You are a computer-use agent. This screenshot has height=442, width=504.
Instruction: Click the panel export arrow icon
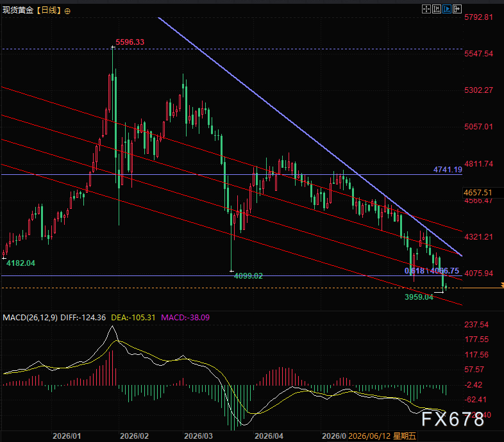pyautogui.click(x=457, y=9)
